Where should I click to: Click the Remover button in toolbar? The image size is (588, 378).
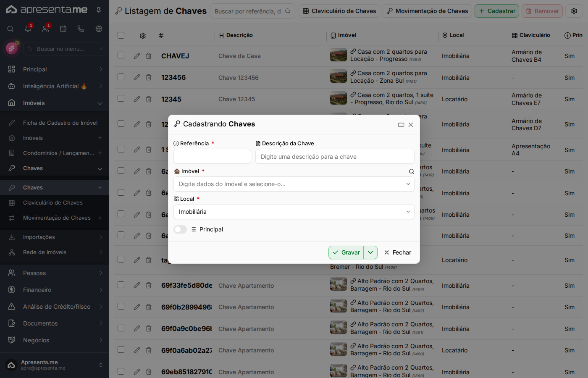click(x=542, y=11)
